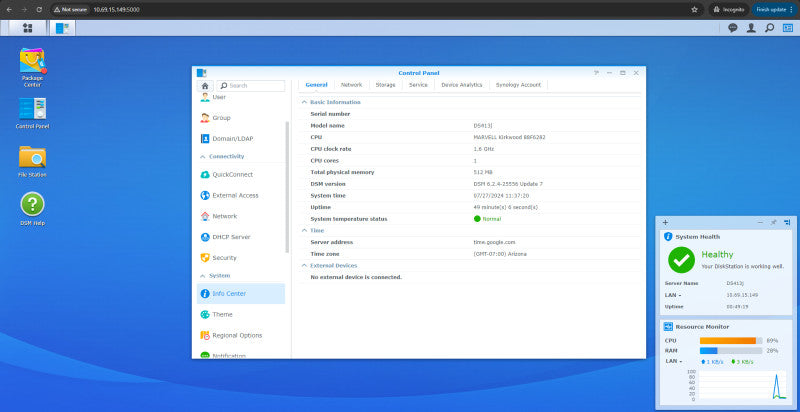Open Package Center desktop icon
Viewport: 800px width, 412px height.
[x=32, y=67]
